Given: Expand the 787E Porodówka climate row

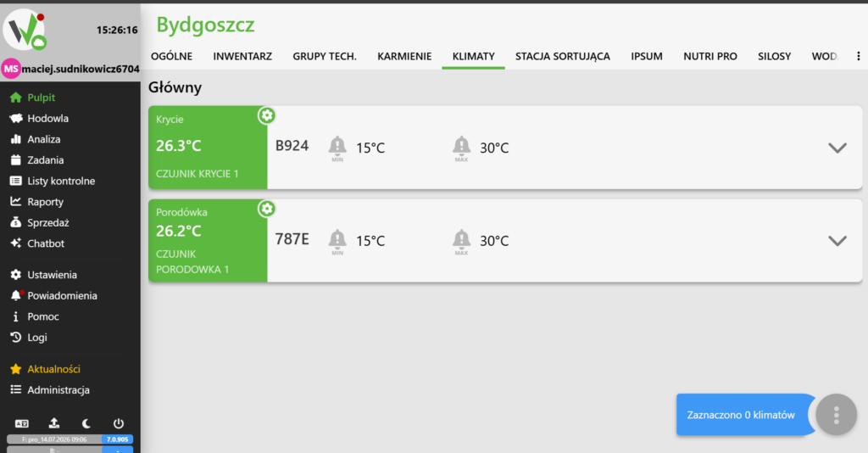Looking at the screenshot, I should pyautogui.click(x=837, y=241).
